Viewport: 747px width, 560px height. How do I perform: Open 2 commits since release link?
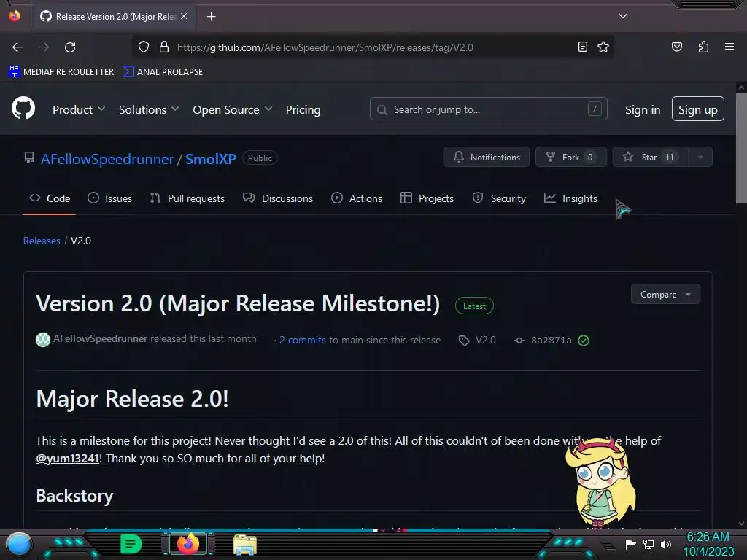point(303,340)
